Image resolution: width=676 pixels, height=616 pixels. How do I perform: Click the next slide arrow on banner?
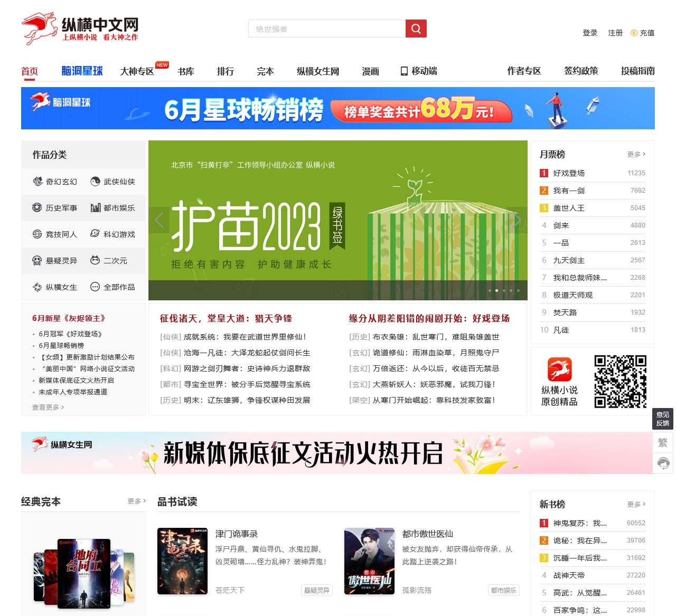point(517,220)
